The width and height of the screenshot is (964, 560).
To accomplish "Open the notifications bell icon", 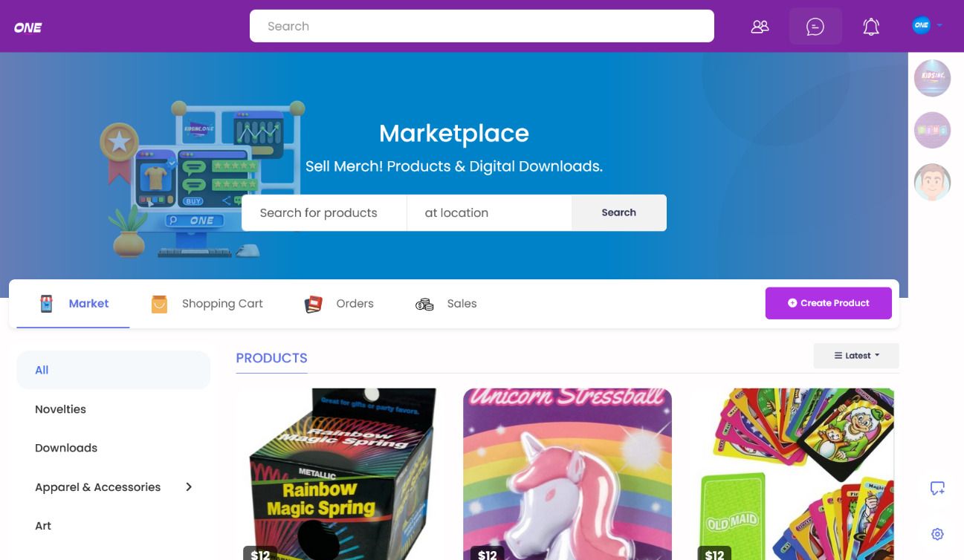I will 871,27.
